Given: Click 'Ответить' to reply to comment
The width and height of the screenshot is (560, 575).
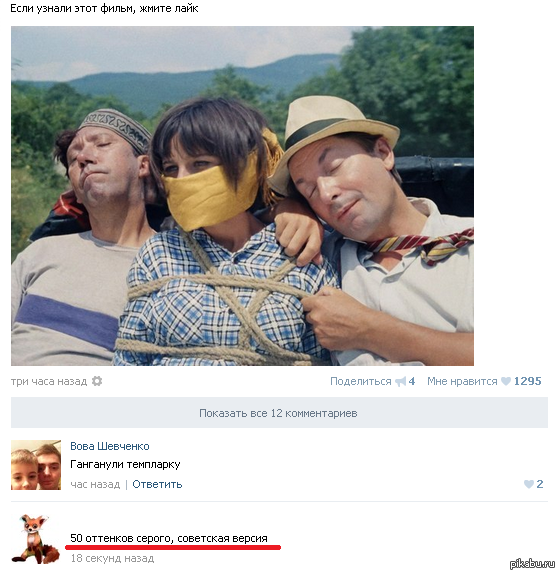Looking at the screenshot, I should click(157, 484).
